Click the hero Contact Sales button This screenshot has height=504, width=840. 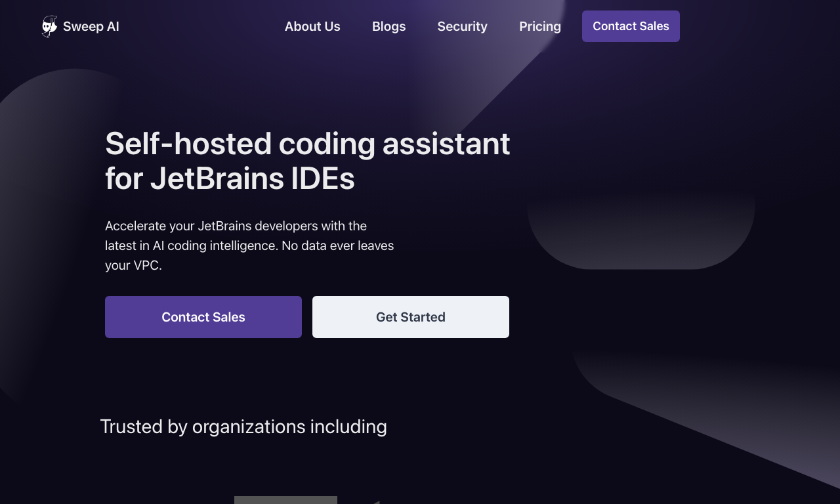pos(203,317)
